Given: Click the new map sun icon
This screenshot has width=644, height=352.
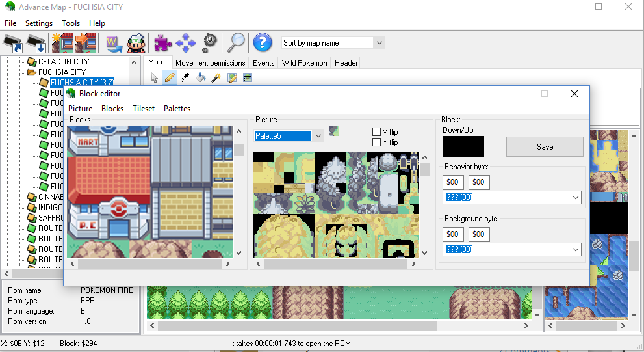Looking at the screenshot, I should [x=62, y=43].
